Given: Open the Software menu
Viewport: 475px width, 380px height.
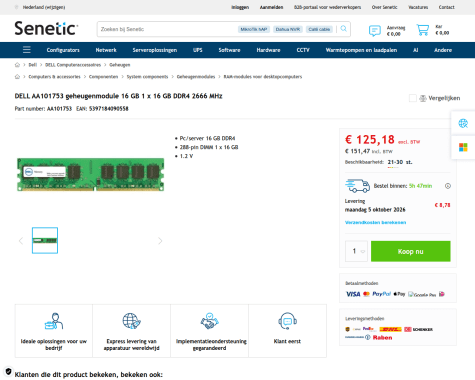Looking at the screenshot, I should pos(229,50).
